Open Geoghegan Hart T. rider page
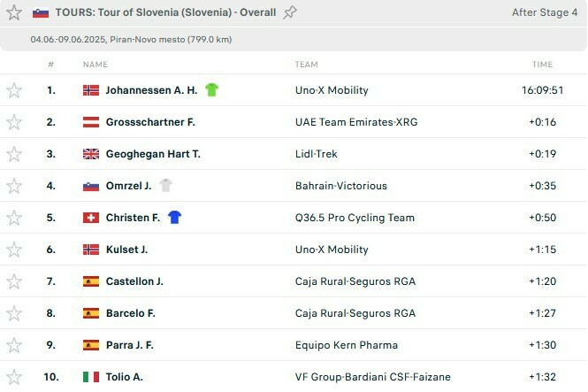This screenshot has width=588, height=392. click(x=153, y=154)
